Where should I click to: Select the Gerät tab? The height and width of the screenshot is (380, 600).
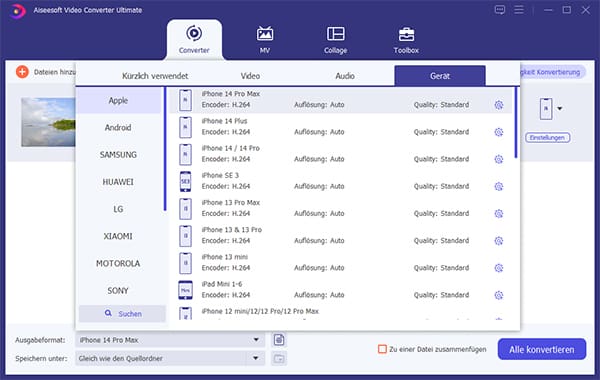point(440,76)
